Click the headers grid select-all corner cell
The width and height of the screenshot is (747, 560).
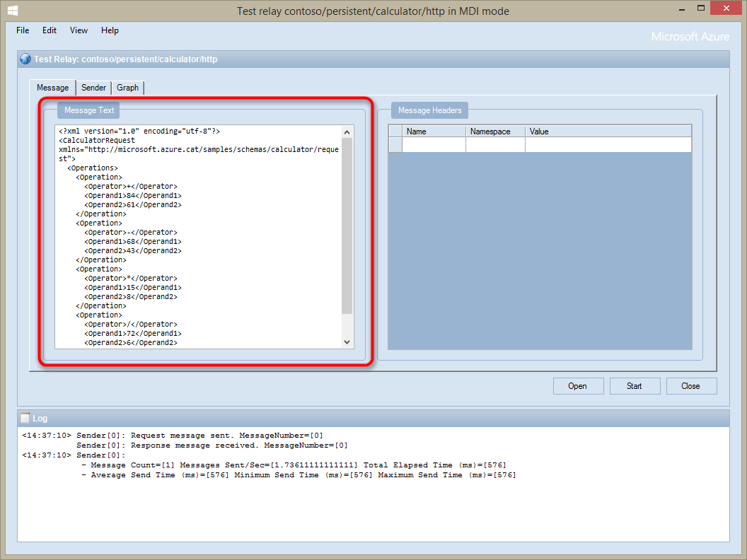pos(395,132)
